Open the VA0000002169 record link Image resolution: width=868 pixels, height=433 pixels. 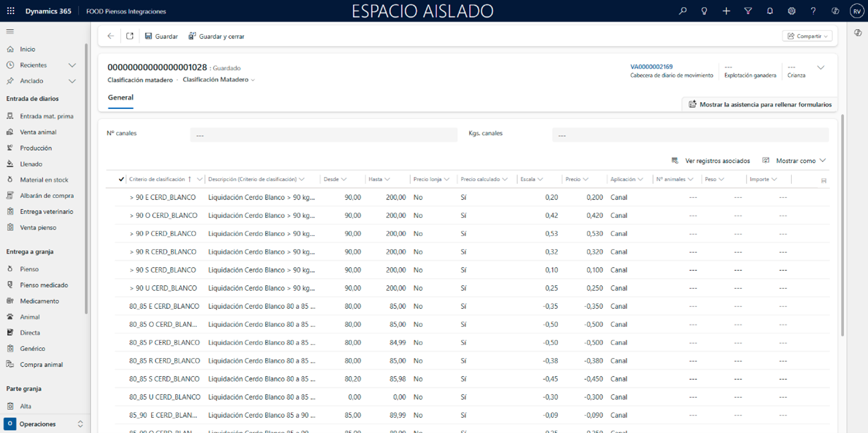click(x=652, y=67)
